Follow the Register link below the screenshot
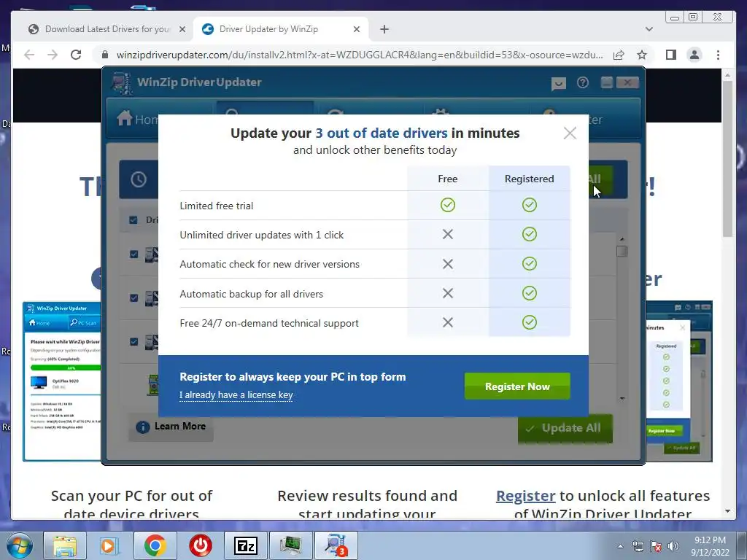 pyautogui.click(x=525, y=496)
